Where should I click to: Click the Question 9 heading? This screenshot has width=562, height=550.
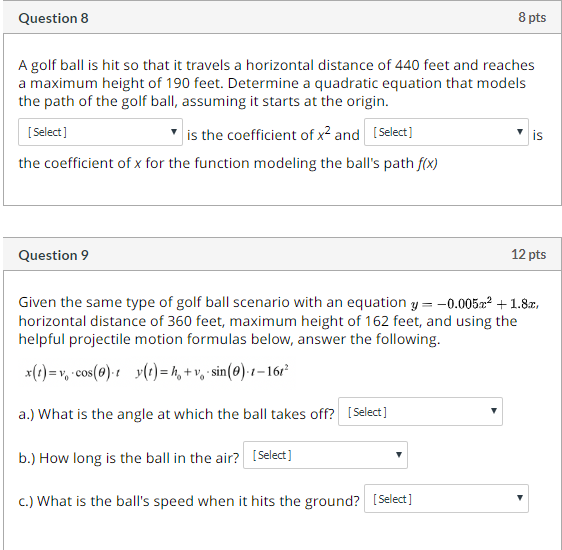pos(53,255)
